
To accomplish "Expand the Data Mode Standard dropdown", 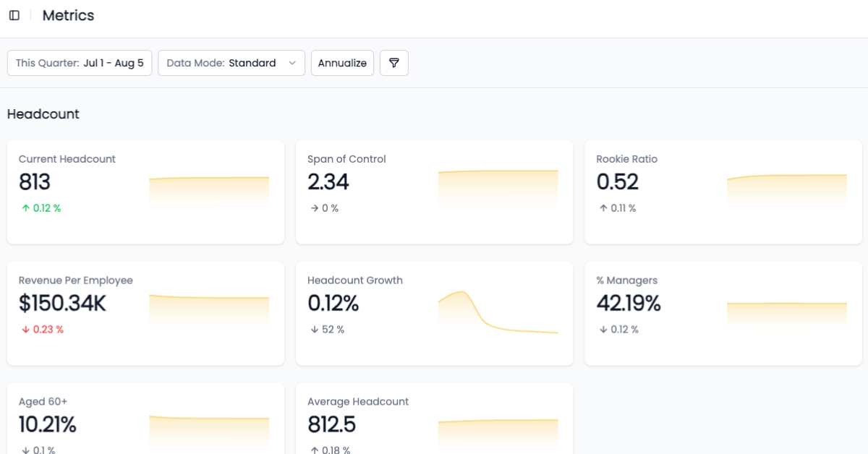I will (x=231, y=63).
